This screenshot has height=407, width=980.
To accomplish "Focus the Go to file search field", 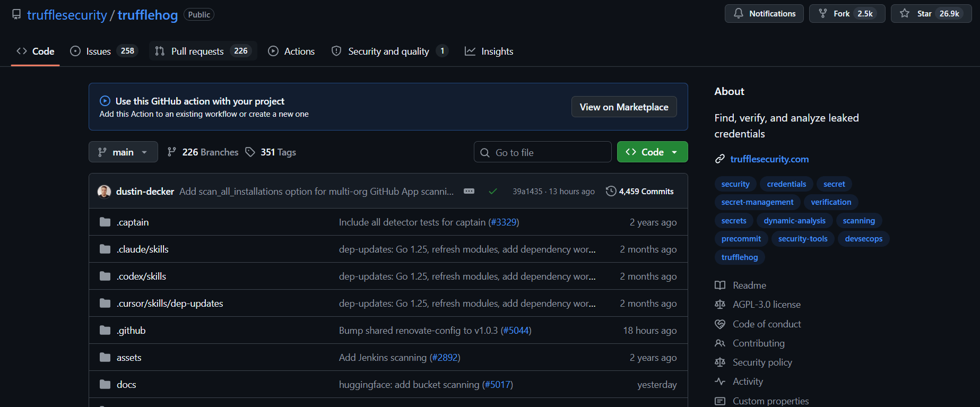I will pyautogui.click(x=542, y=152).
